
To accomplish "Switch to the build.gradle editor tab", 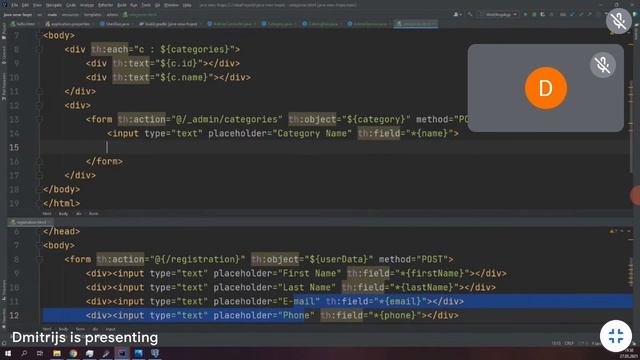I will (168, 24).
